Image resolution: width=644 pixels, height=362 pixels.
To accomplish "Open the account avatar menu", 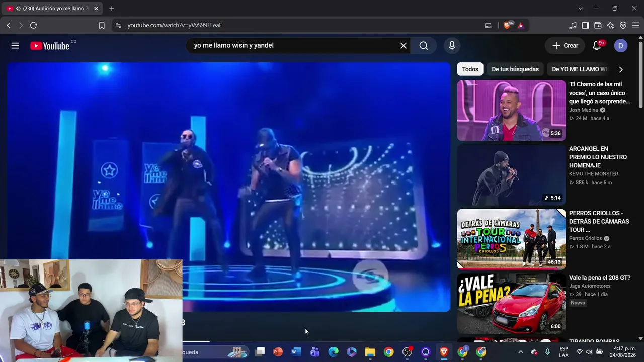I will coord(620,46).
